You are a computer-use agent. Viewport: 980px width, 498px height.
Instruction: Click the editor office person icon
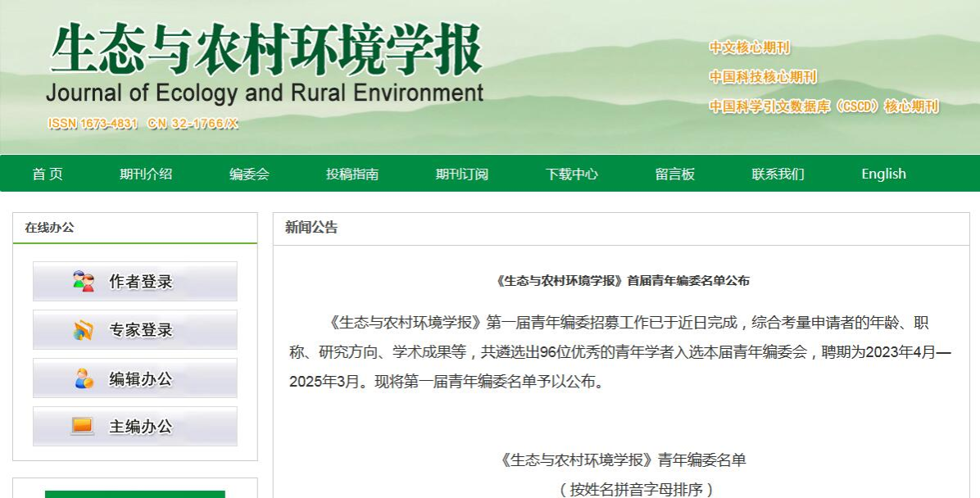pos(84,378)
